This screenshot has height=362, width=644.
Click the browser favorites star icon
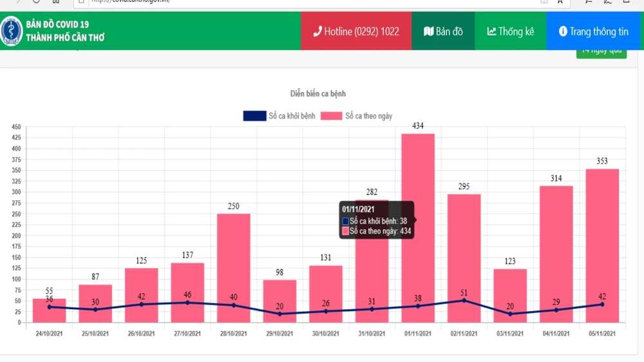coord(560,2)
